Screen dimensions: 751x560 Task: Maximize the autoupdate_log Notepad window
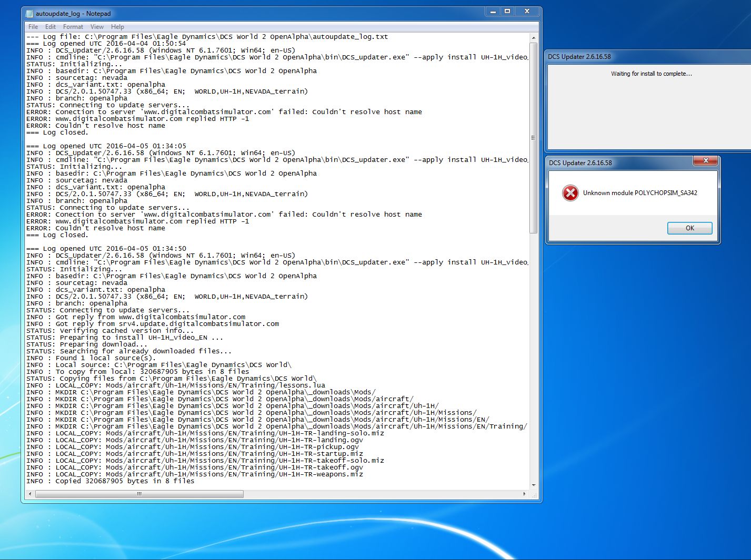pos(507,12)
